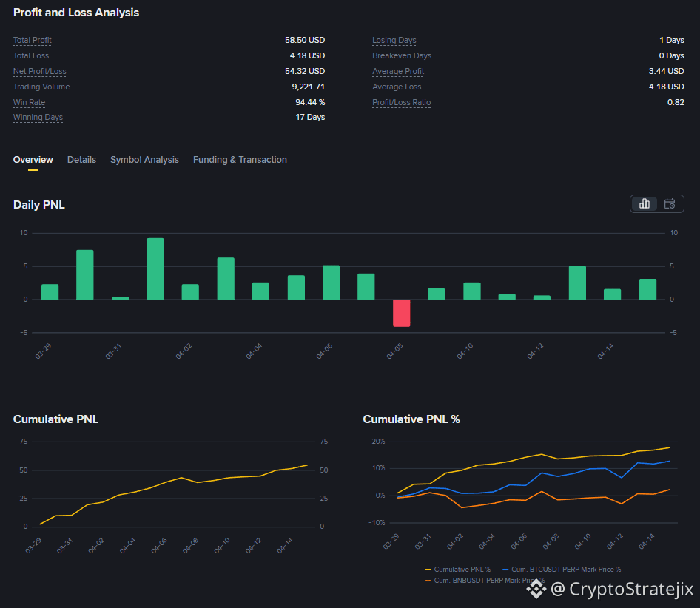Click the Winning Days label
Screen dimensions: 700x608
(38, 118)
